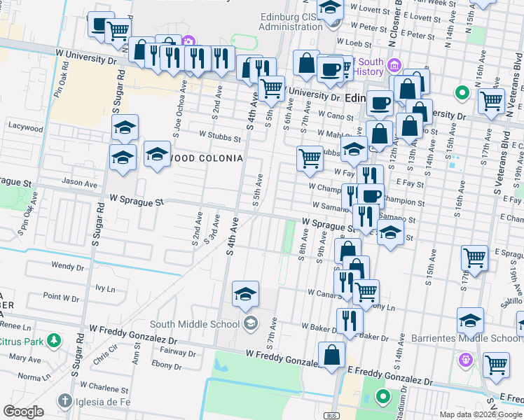Click the shopping cart marker in bottom right corner
524x420 pixels.
point(496,366)
